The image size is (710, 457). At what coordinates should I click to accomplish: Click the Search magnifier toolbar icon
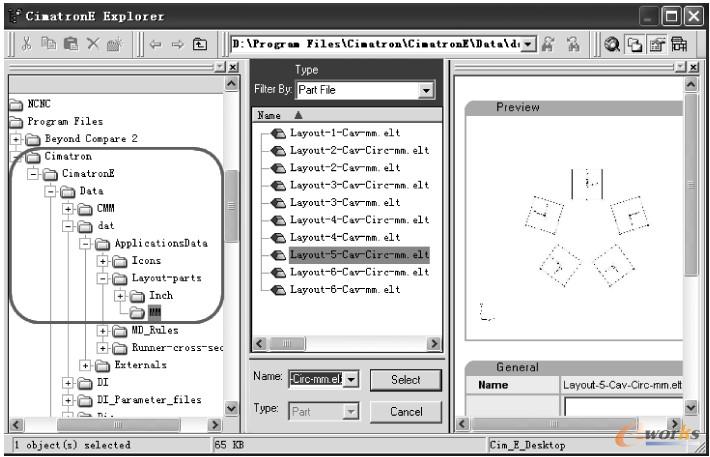611,44
